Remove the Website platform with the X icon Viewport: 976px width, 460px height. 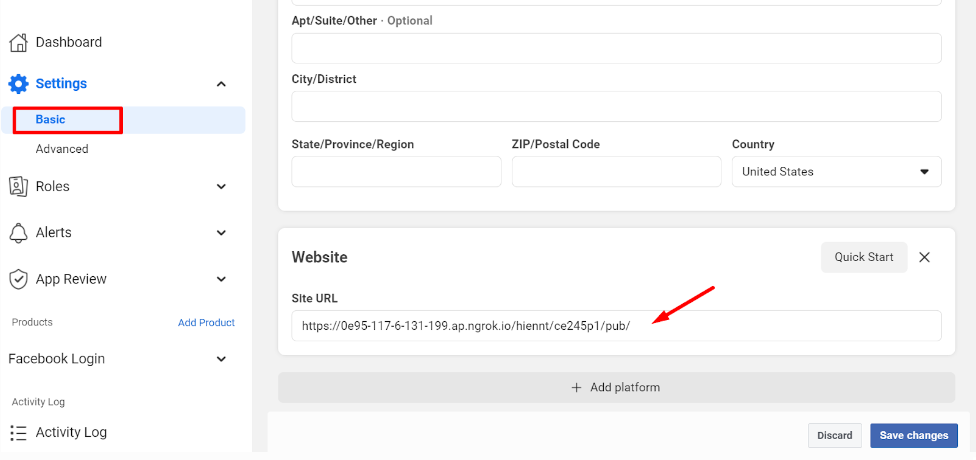(x=924, y=257)
